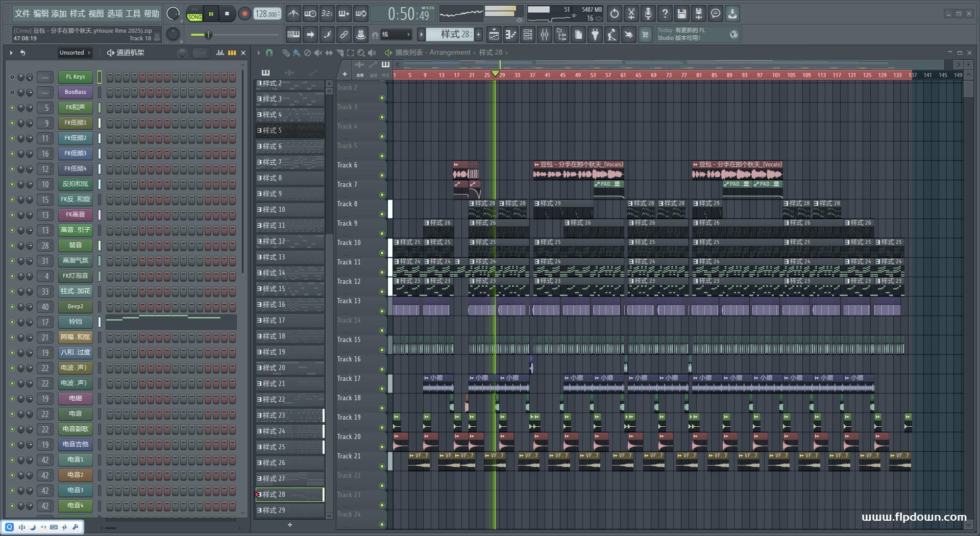Open the plugin picker plug icon
Viewport: 980px width, 536px height.
595,35
